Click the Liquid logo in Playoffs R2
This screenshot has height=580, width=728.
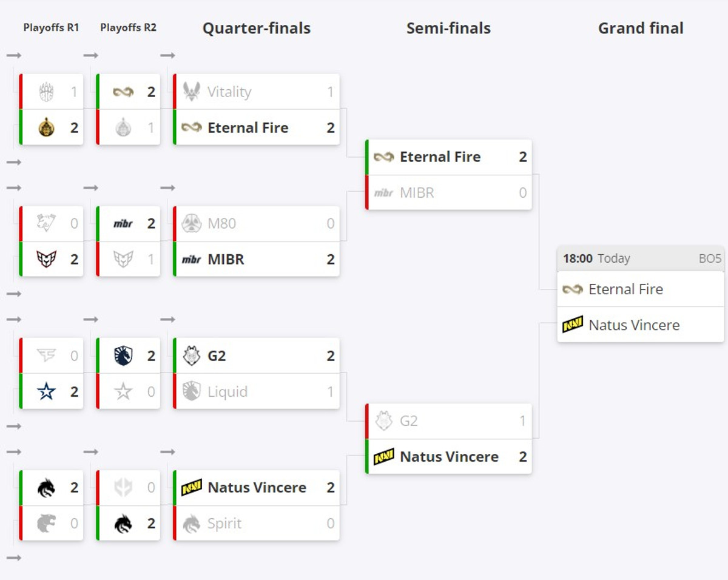(123, 356)
